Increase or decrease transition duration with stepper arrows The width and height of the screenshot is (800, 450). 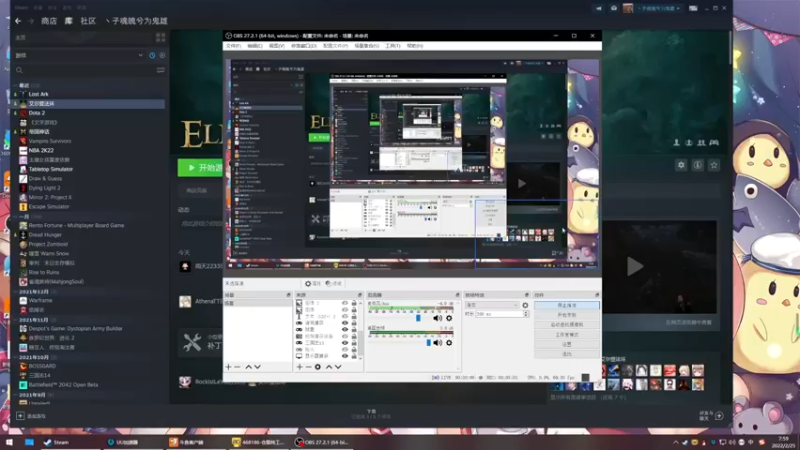pos(526,314)
